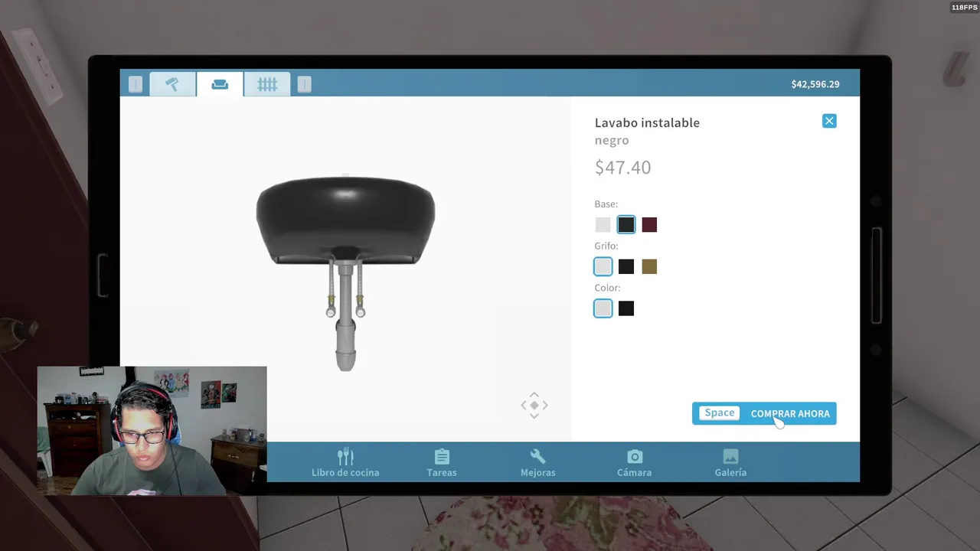Click the COMPRAR AHORA button
The height and width of the screenshot is (551, 980).
[x=764, y=413]
